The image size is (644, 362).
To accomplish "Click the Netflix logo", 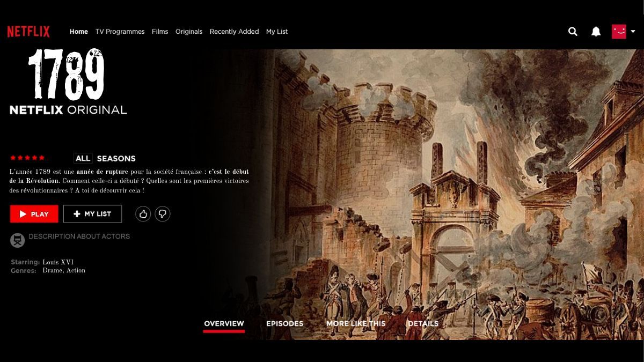I will click(28, 32).
